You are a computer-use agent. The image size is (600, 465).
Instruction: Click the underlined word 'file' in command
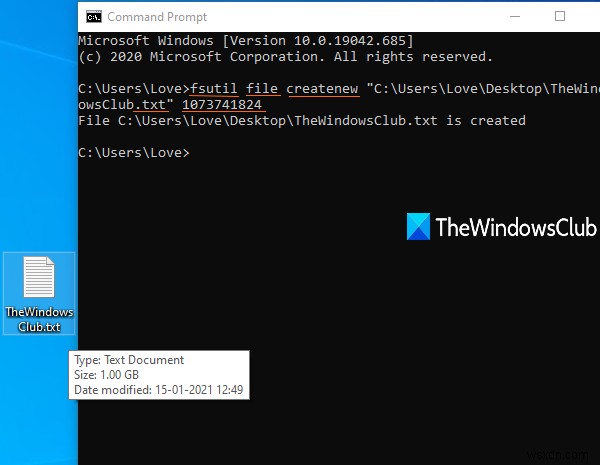[262, 89]
